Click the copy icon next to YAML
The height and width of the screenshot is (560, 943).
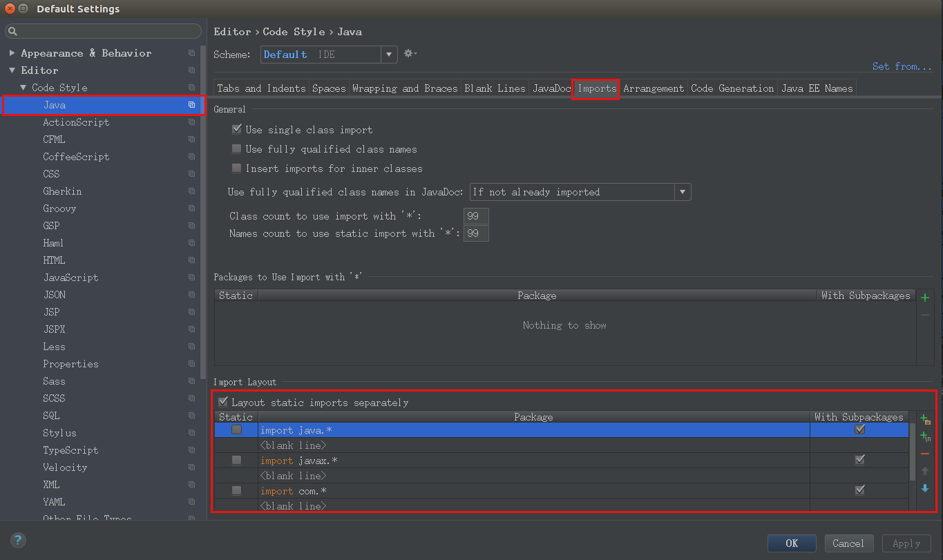(191, 502)
